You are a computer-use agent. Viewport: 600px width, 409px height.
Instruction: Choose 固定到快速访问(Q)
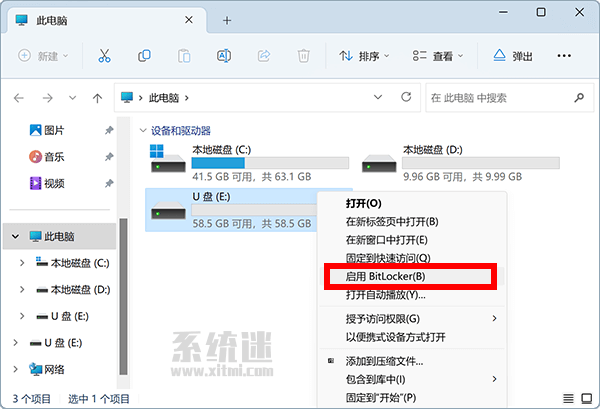[x=411, y=257]
